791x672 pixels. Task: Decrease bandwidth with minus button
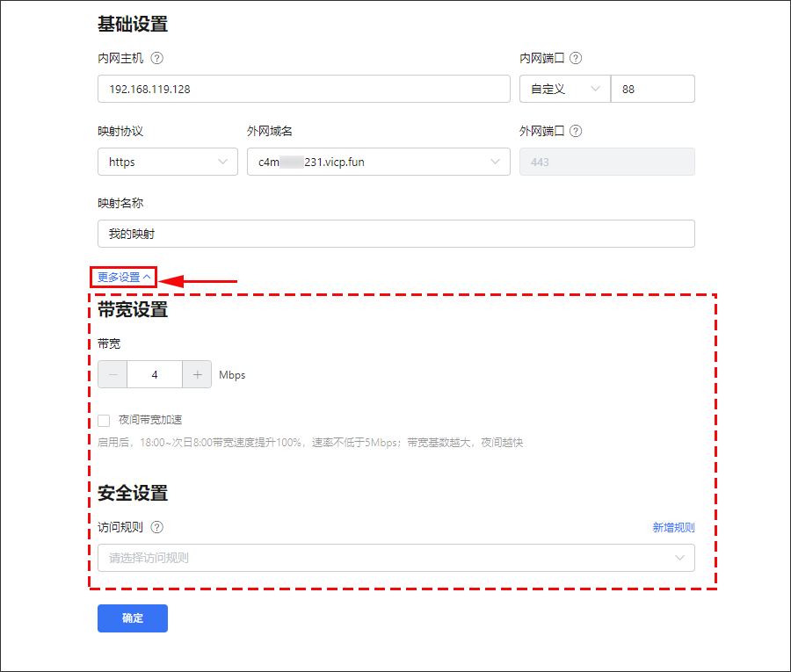tap(112, 374)
